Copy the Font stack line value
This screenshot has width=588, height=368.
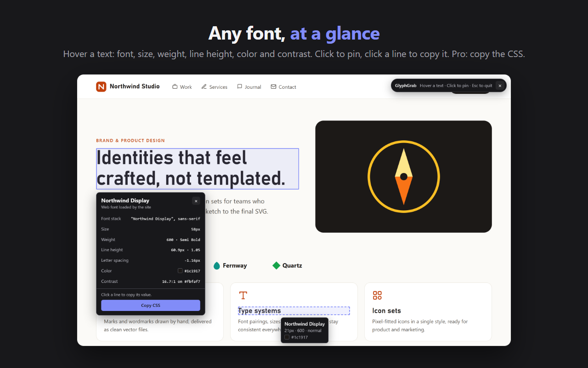click(x=151, y=218)
